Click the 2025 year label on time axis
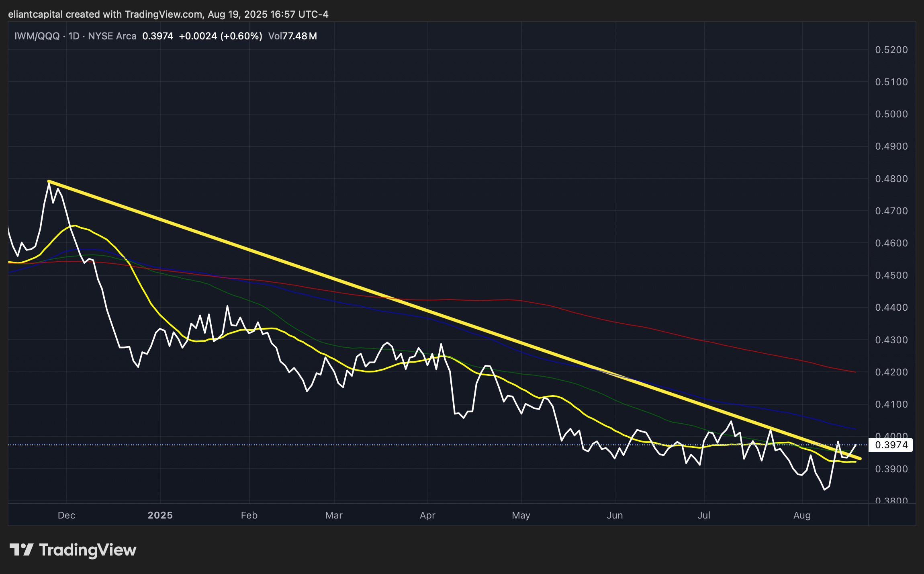 160,515
